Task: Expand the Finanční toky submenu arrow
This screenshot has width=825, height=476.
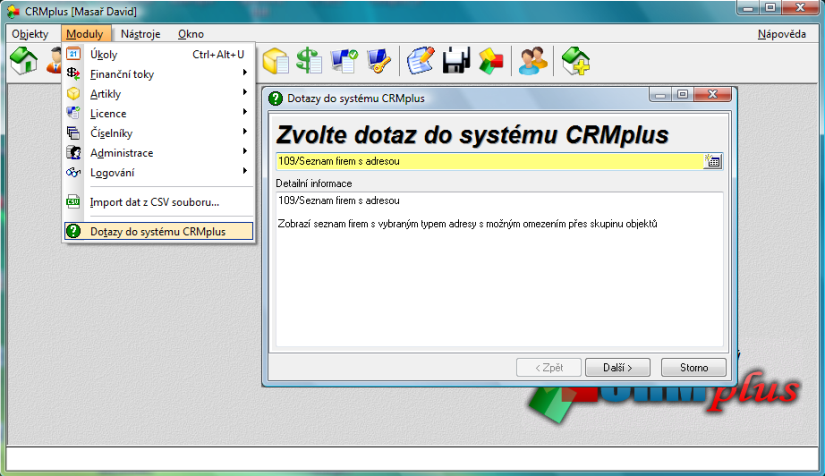Action: coord(245,73)
